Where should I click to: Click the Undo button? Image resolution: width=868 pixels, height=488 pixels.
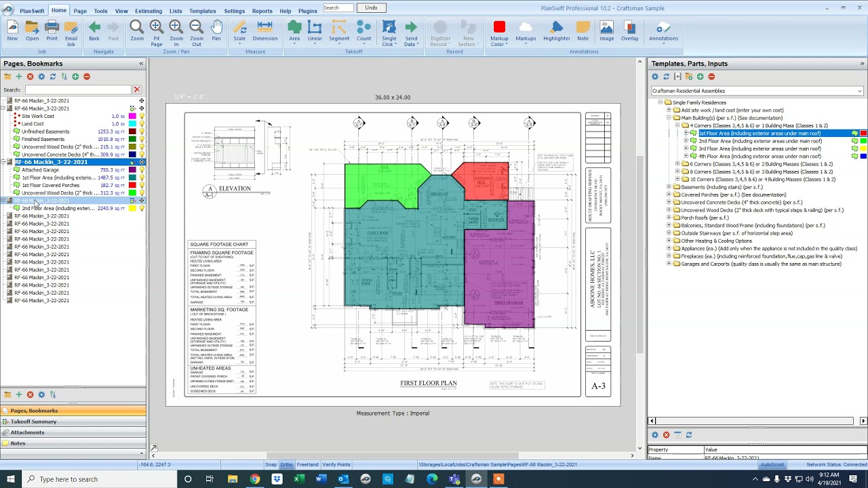[371, 7]
